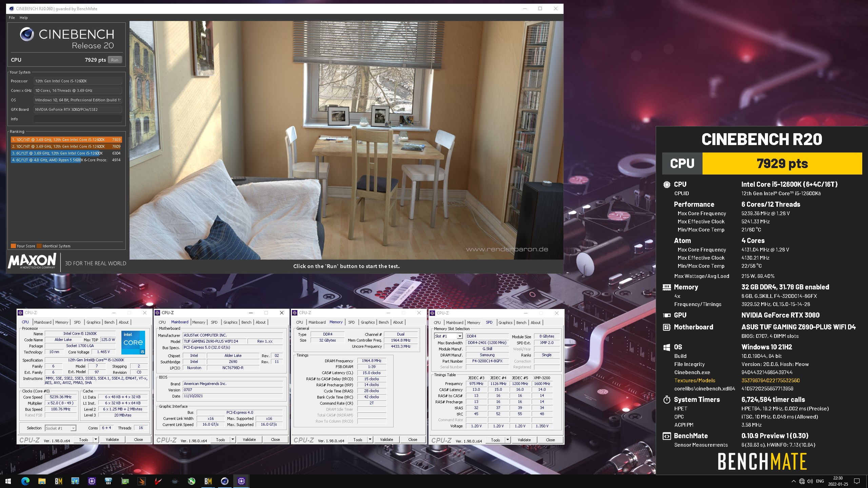Click the title icon of CPU-Z Mainboard window
The width and height of the screenshot is (868, 488).
(x=157, y=312)
